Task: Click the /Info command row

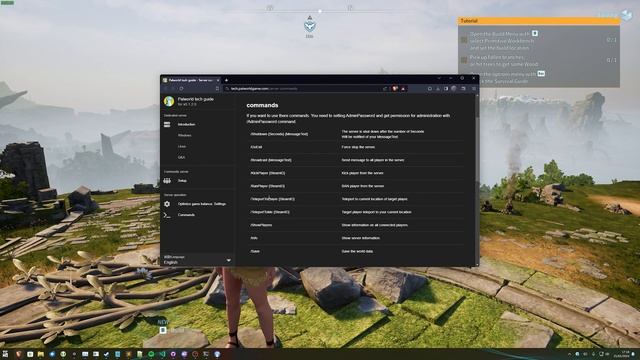Action: [x=356, y=238]
